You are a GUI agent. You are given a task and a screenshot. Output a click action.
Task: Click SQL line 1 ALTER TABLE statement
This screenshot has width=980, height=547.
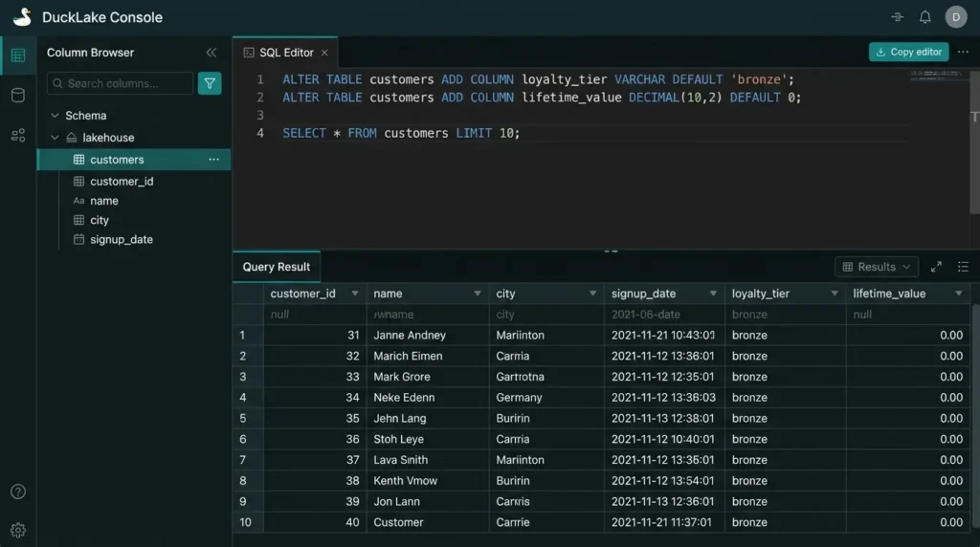538,79
